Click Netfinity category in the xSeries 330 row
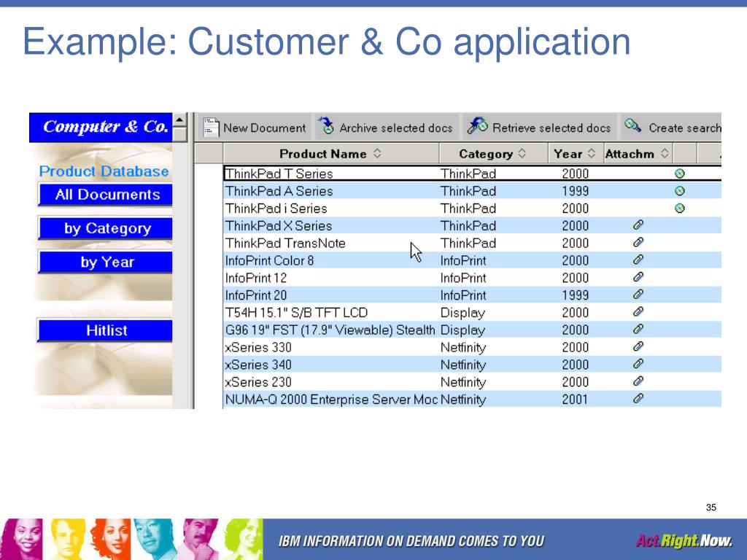The image size is (747, 560). click(x=463, y=348)
